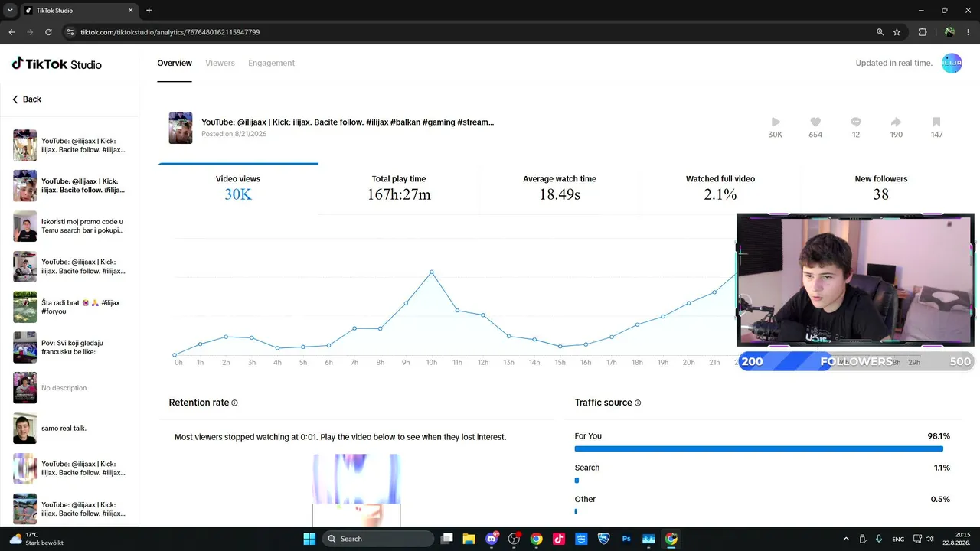
Task: Open the 'samo real talk.' video entry
Action: tap(69, 429)
